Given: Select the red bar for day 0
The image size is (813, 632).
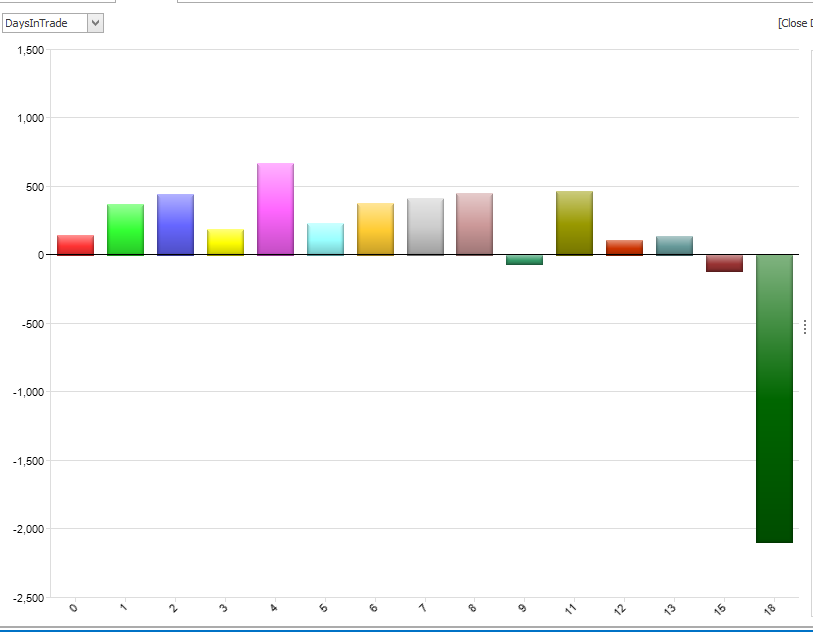Looking at the screenshot, I should point(75,245).
